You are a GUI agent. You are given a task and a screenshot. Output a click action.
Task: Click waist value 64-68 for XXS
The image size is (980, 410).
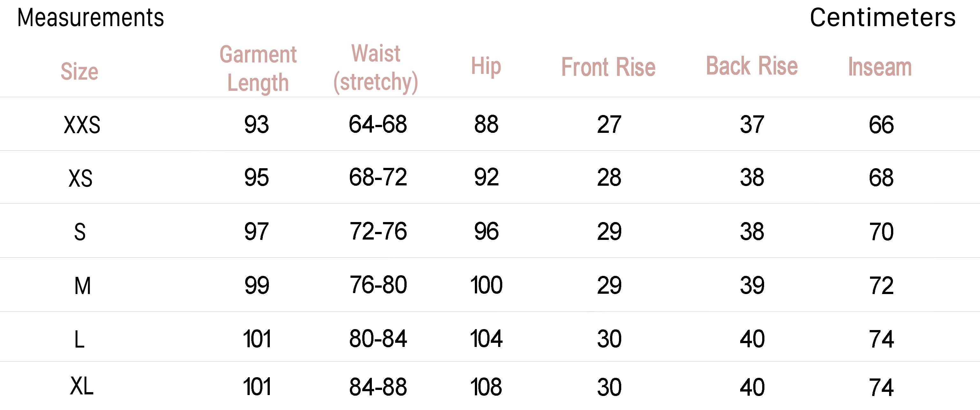point(378,124)
